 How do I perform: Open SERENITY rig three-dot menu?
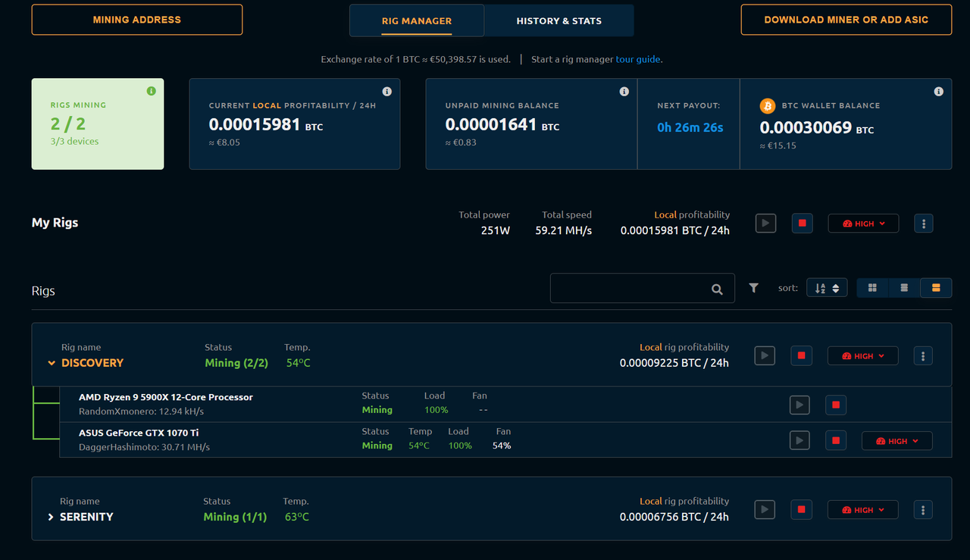tap(923, 510)
